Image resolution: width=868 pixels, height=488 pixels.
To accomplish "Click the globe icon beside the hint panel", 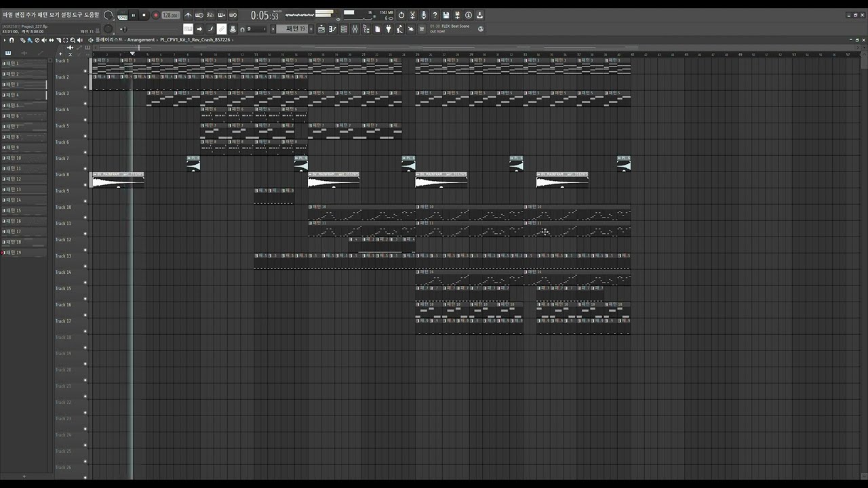I will click(x=481, y=29).
